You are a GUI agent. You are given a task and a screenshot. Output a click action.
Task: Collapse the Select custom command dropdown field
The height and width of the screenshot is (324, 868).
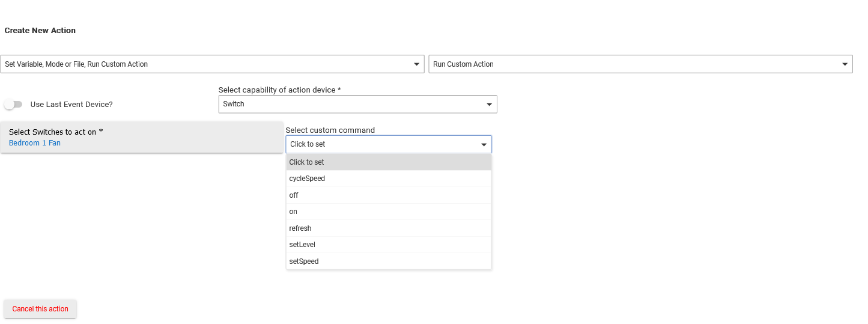pos(388,144)
